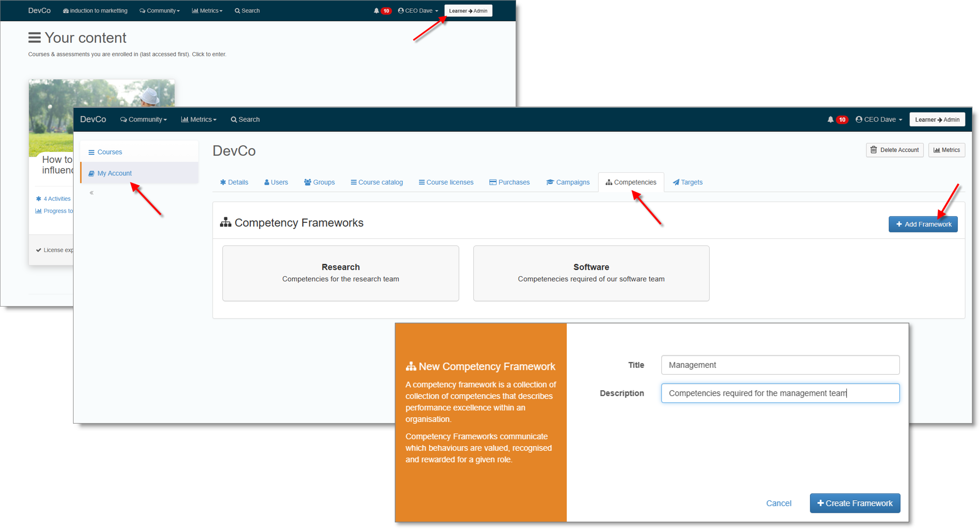Click the trash icon on Delete Account
980x529 pixels.
[873, 150]
